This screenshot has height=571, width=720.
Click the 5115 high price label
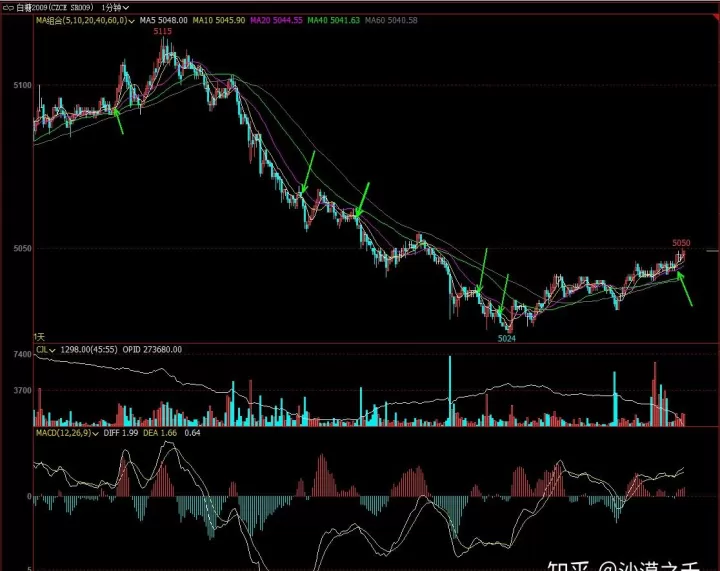(163, 31)
